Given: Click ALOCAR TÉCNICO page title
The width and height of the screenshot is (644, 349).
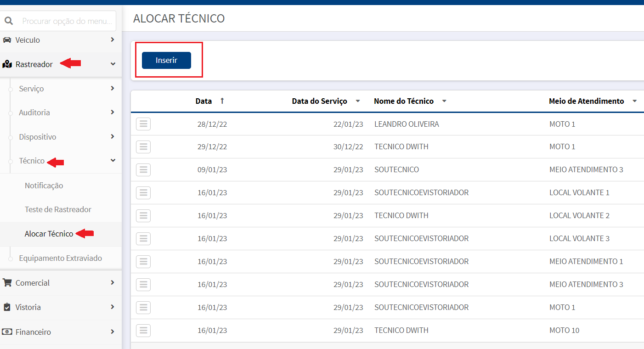Looking at the screenshot, I should coord(179,18).
